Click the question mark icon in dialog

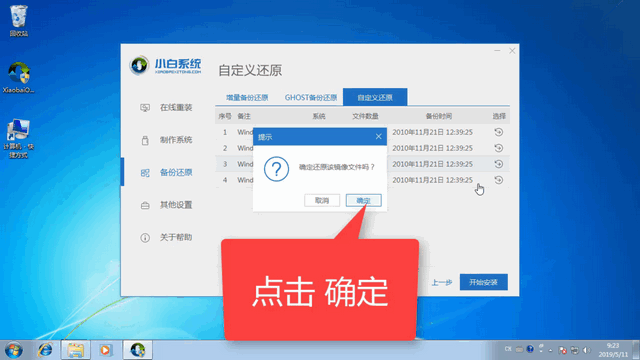pyautogui.click(x=276, y=169)
